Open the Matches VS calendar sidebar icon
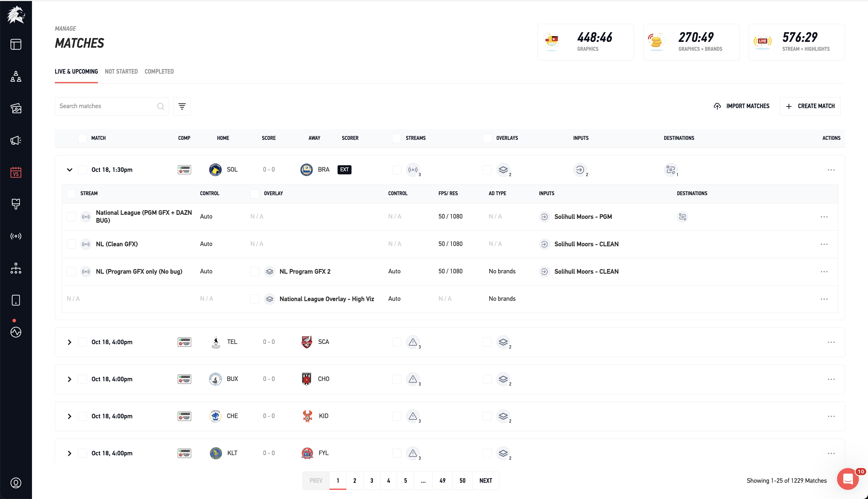The width and height of the screenshot is (868, 499). 16,172
